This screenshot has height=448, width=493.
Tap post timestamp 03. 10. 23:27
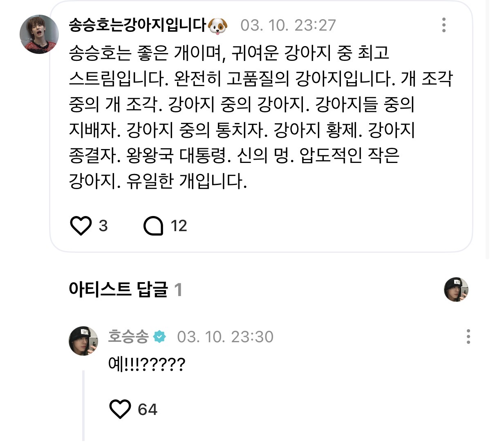[x=288, y=25]
